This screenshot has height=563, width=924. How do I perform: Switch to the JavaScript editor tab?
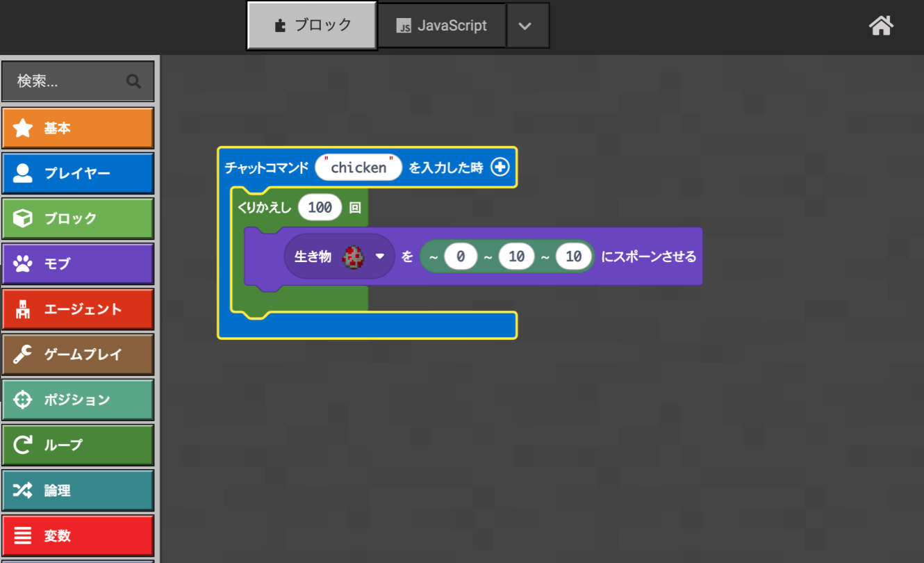pyautogui.click(x=441, y=26)
